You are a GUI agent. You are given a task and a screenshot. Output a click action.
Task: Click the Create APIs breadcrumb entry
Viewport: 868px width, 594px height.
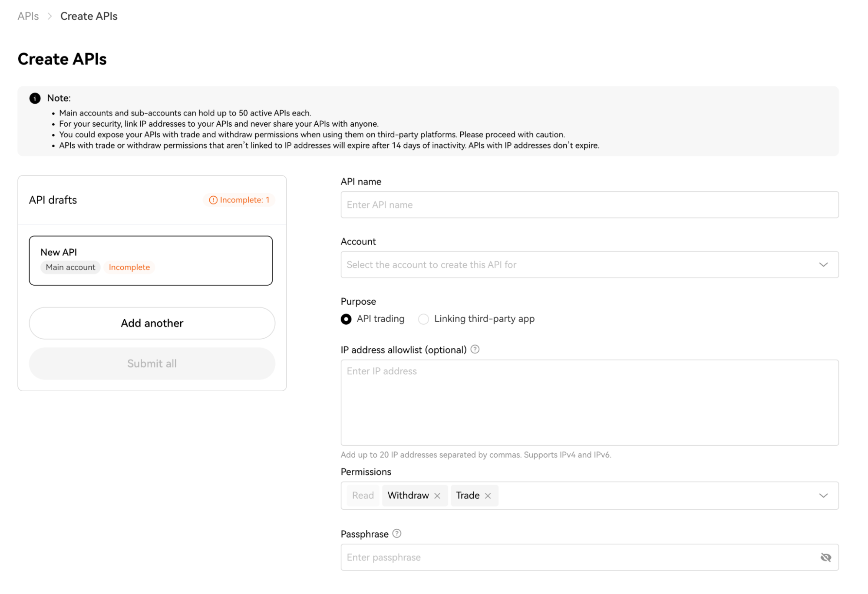coord(89,16)
